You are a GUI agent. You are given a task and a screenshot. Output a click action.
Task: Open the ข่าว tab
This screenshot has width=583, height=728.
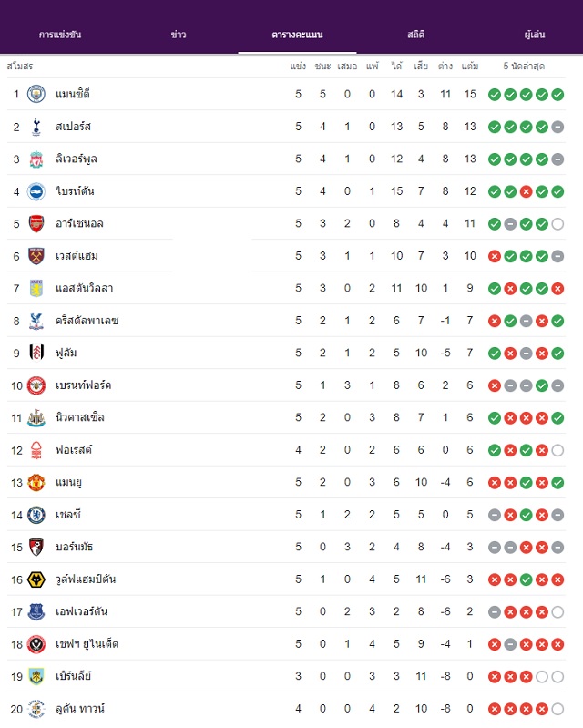(x=179, y=35)
